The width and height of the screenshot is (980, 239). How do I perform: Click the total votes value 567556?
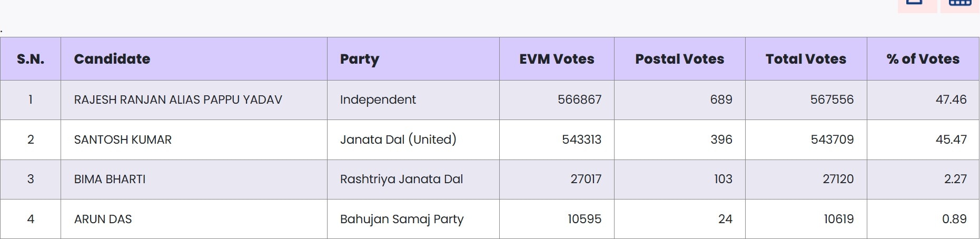click(x=831, y=99)
